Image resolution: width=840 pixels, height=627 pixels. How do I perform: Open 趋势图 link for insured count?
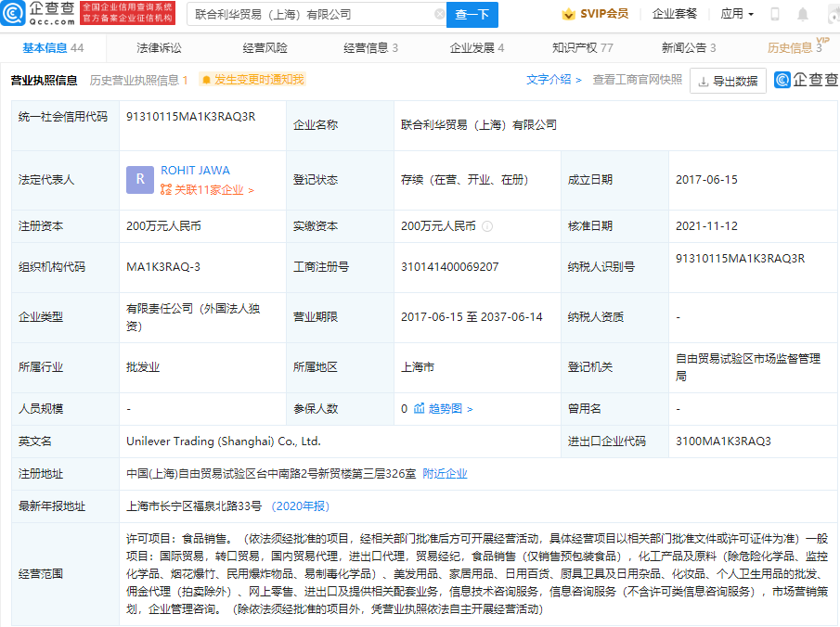(443, 408)
